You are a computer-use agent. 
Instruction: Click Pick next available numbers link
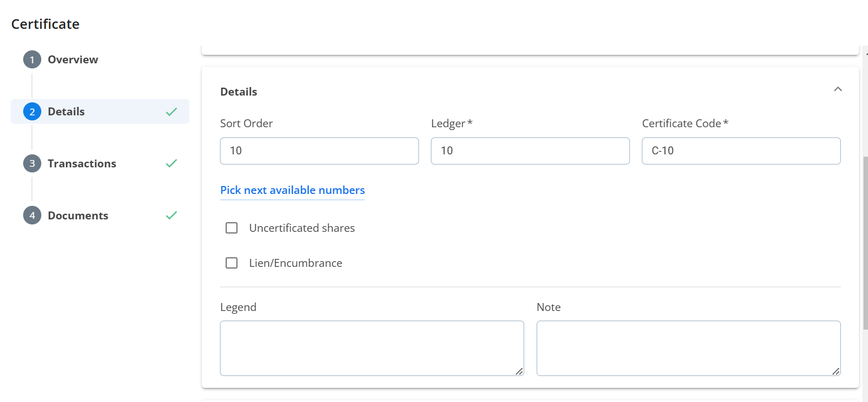[292, 191]
